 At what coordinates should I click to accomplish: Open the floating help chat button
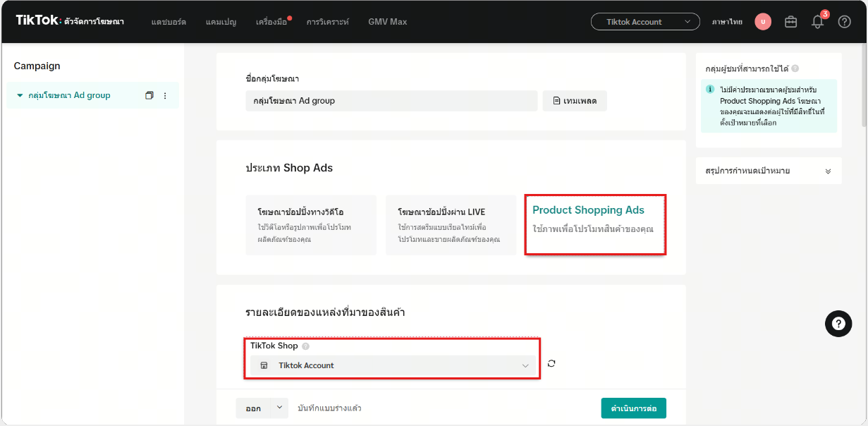coord(838,324)
